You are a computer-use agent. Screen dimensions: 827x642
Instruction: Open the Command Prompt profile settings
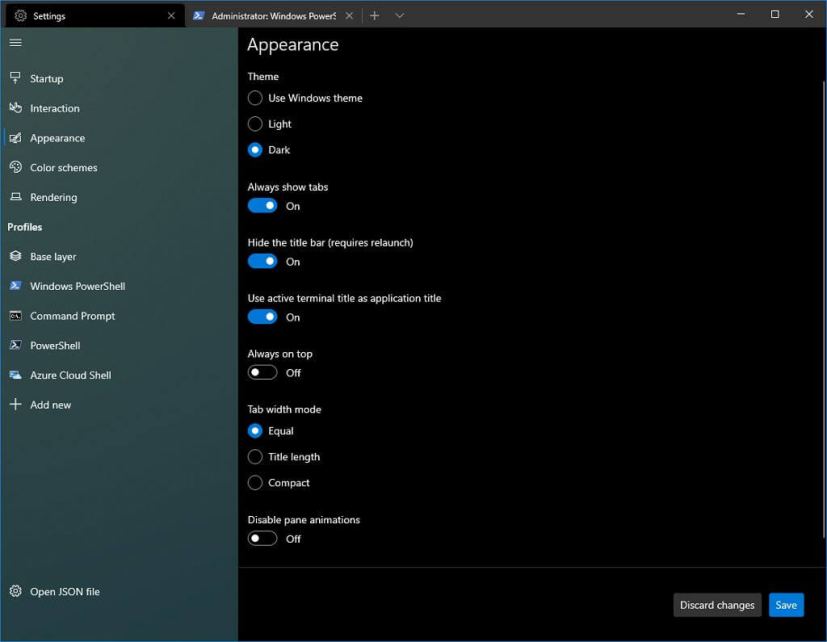(119, 315)
